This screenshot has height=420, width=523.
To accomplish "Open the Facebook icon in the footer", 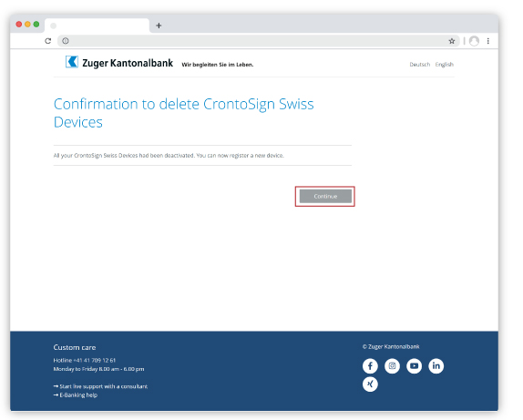I will tap(370, 366).
